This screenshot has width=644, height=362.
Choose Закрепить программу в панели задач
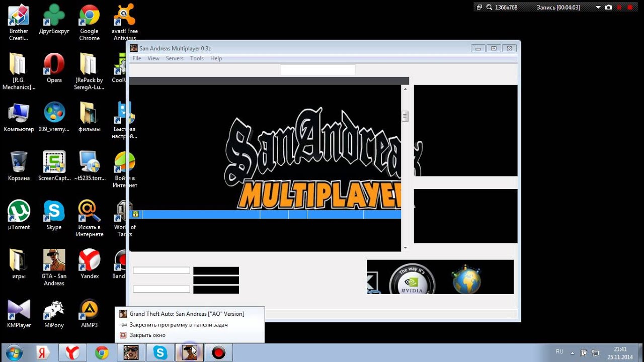click(x=189, y=325)
